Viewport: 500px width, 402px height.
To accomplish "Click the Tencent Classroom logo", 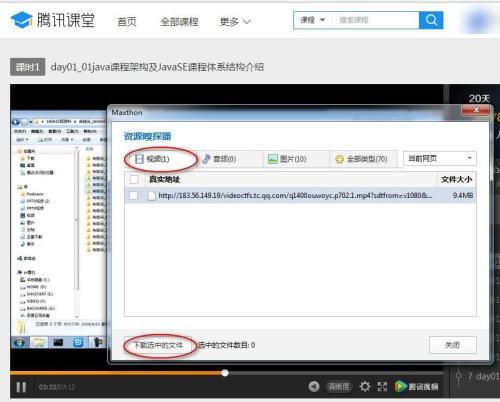I will pyautogui.click(x=53, y=20).
